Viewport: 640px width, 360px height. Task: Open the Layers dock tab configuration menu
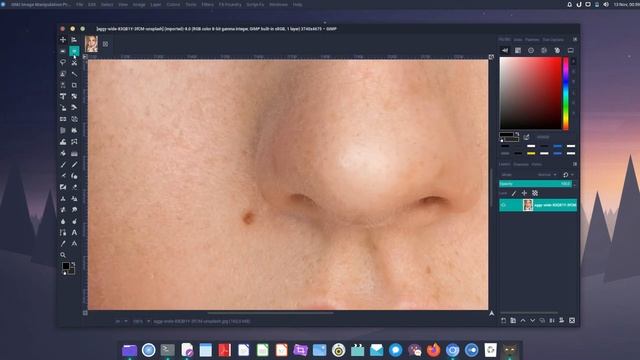point(575,164)
